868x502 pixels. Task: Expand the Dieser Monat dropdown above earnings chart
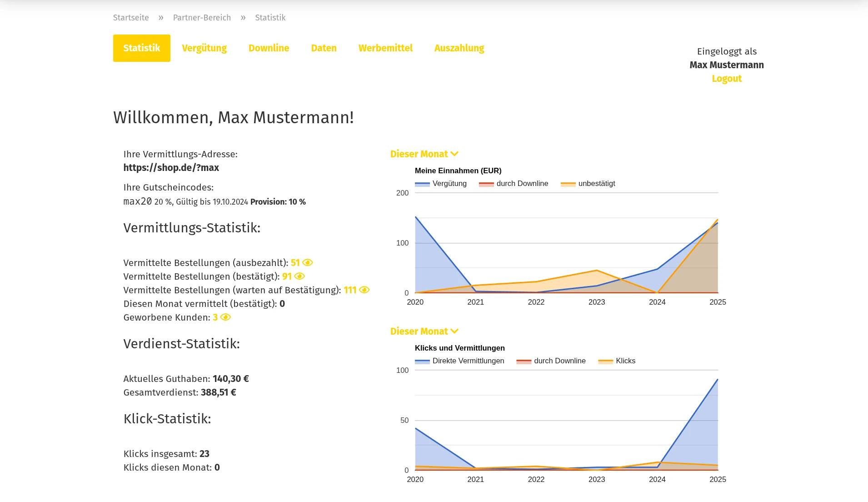[424, 154]
